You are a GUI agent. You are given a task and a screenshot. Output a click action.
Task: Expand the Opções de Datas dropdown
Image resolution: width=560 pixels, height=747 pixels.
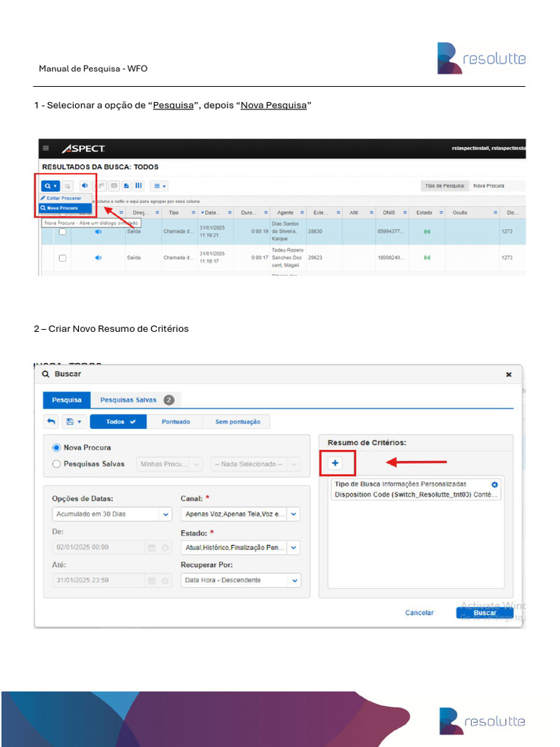point(112,514)
